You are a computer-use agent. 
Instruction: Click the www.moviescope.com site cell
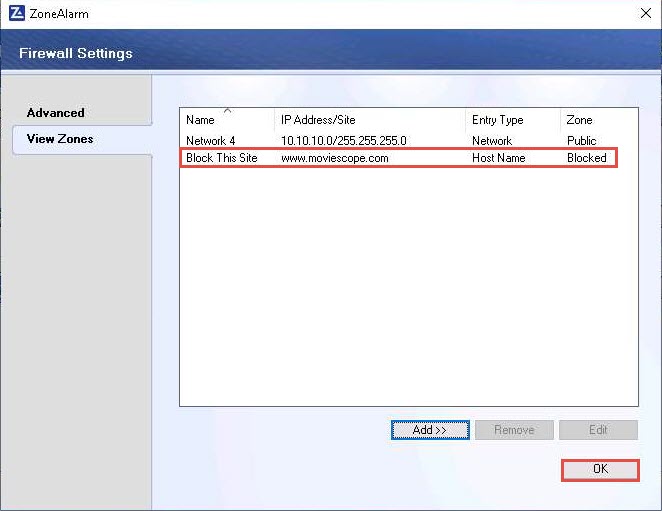point(335,158)
